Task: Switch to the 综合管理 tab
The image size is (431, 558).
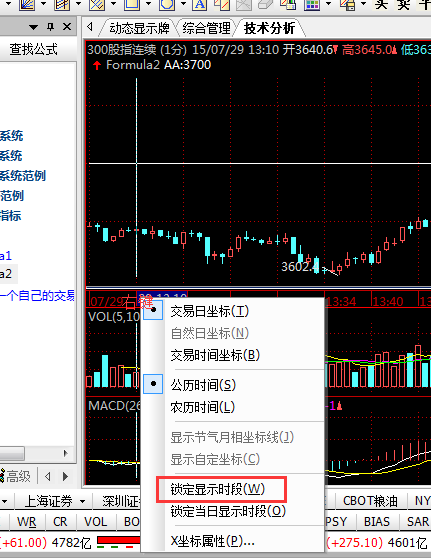Action: (x=206, y=28)
